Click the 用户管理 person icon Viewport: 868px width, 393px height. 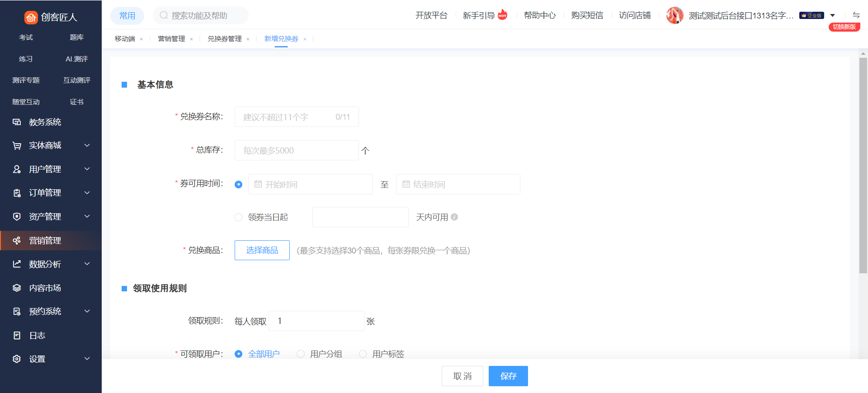[x=17, y=169]
